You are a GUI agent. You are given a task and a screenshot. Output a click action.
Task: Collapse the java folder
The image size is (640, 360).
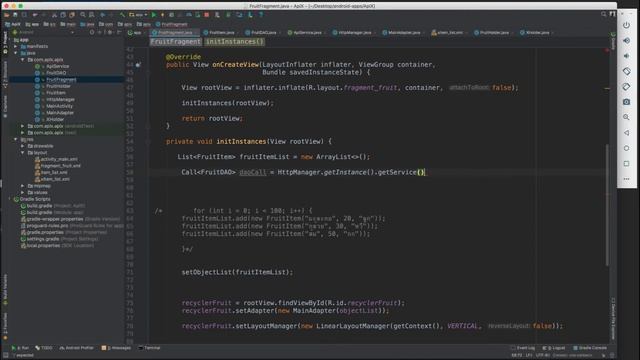[16, 53]
